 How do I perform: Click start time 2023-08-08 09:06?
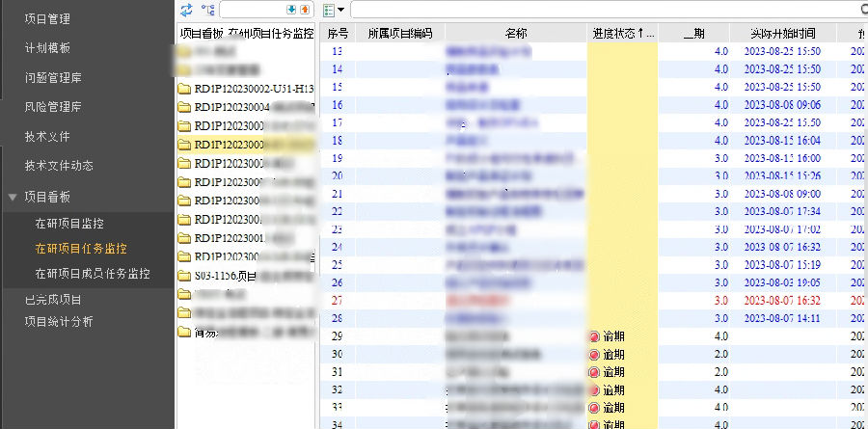point(782,105)
